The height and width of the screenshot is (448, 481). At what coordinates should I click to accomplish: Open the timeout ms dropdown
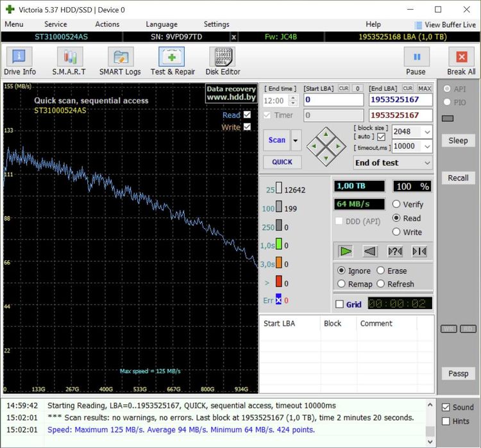[x=427, y=146]
